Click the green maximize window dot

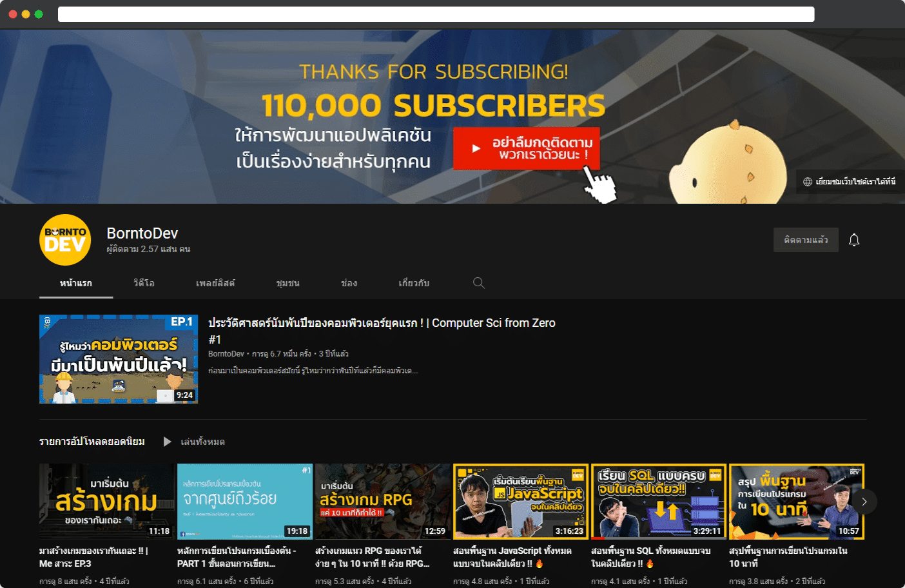39,14
